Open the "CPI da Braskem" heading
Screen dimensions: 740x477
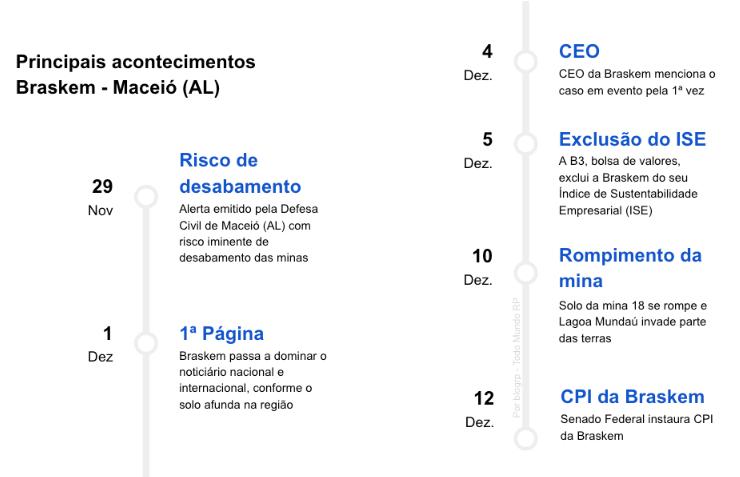click(x=633, y=396)
